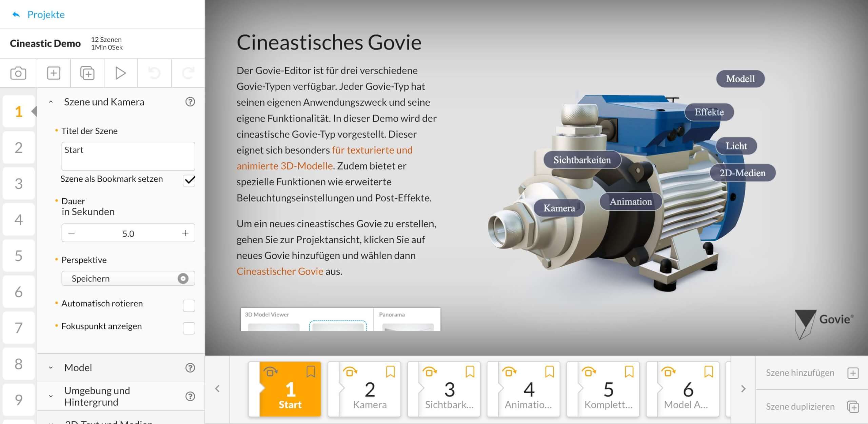Toggle bookmark on timeline scene 3
The height and width of the screenshot is (424, 868).
470,372
